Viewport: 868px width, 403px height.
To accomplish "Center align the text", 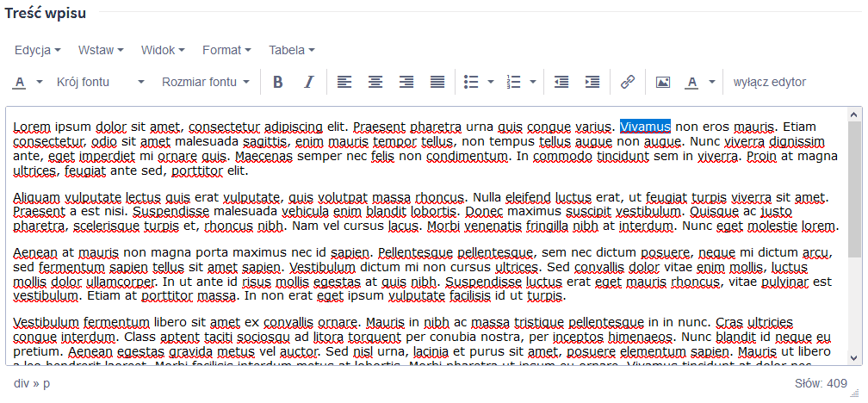I will tap(375, 83).
